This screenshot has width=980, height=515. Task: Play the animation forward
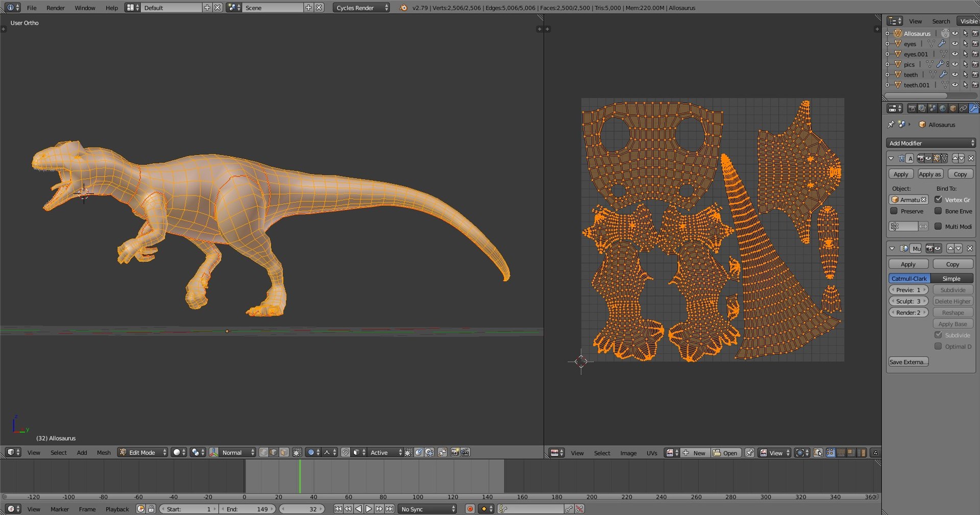[369, 509]
